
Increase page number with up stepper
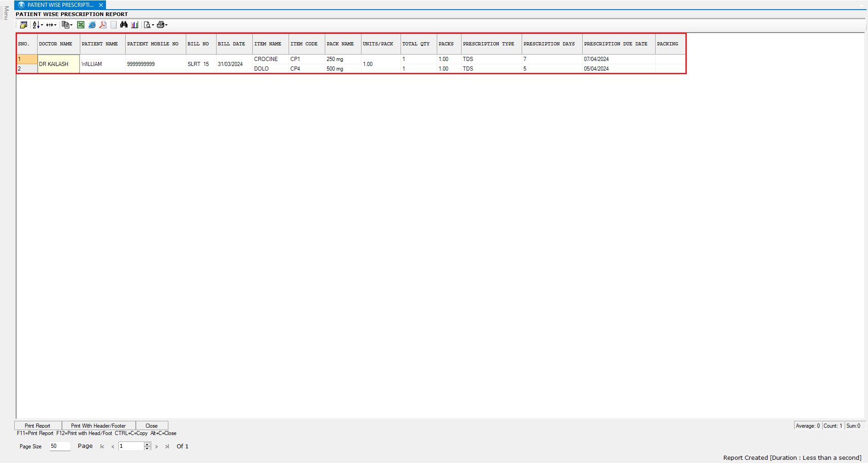pos(147,444)
